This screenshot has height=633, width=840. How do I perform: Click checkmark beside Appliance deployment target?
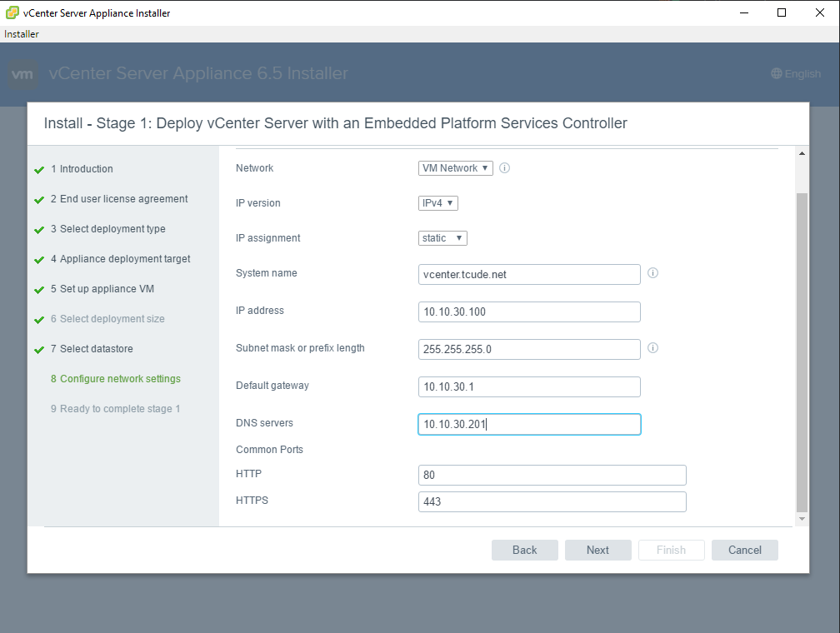[x=39, y=260]
